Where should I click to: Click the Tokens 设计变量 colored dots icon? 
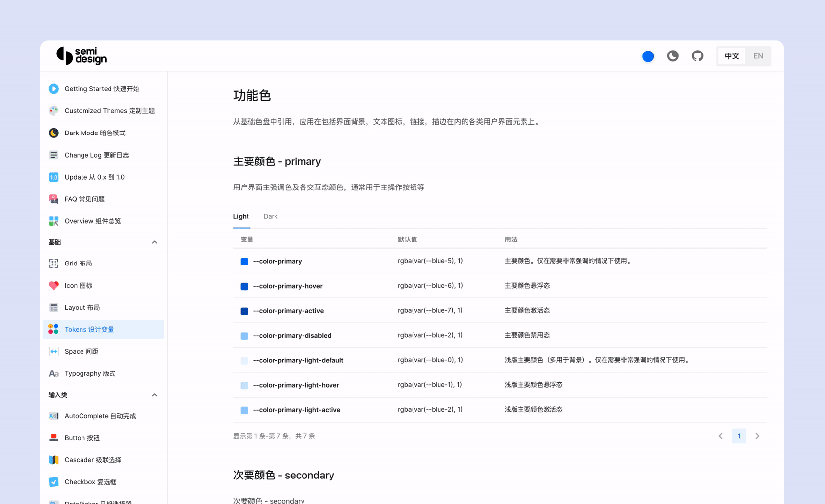[54, 330]
